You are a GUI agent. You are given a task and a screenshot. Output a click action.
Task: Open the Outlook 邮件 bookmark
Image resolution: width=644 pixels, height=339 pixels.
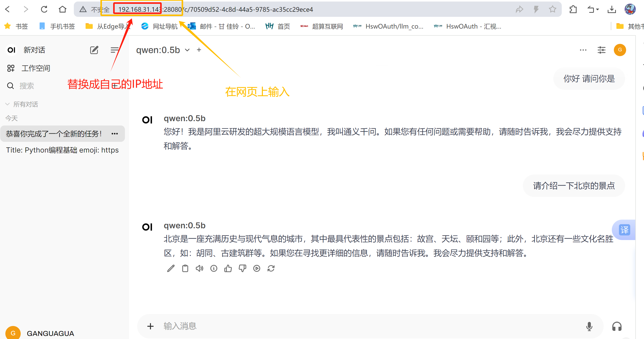(x=221, y=26)
